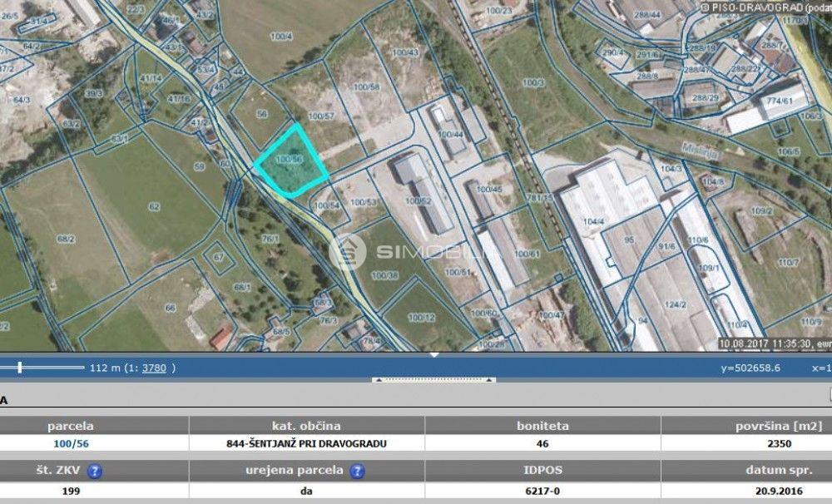Click the zoom scale slider handle
The height and width of the screenshot is (504, 832).
(x=20, y=367)
